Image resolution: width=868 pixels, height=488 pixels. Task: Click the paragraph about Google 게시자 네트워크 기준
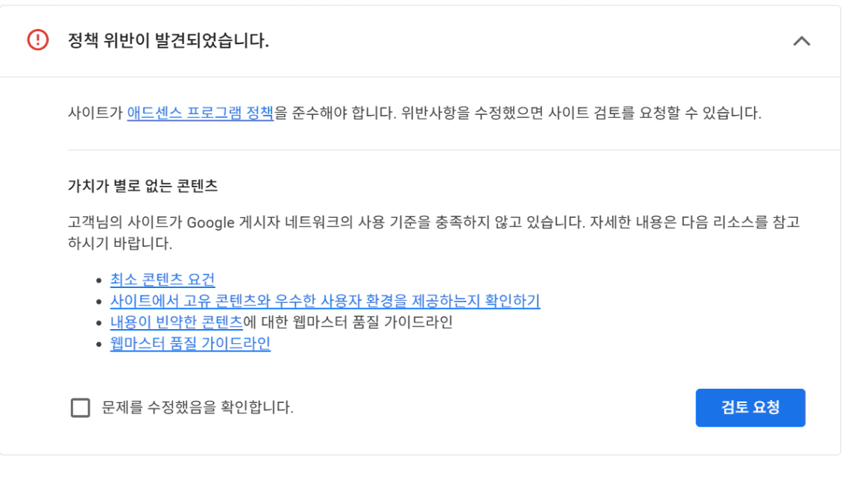(x=433, y=222)
